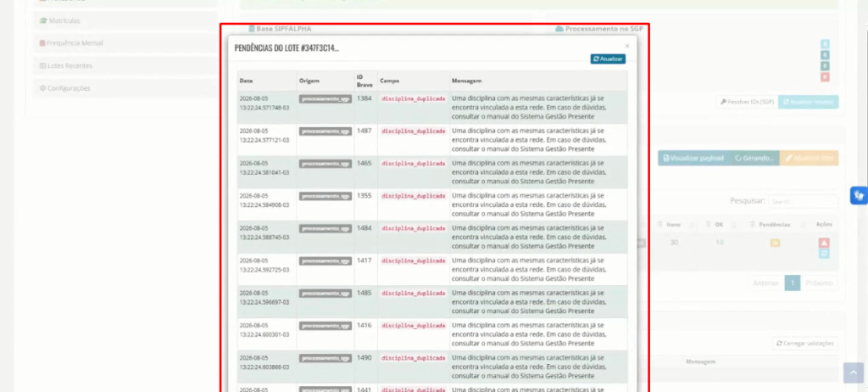
Task: Click the message text in row 1484
Action: [529, 237]
